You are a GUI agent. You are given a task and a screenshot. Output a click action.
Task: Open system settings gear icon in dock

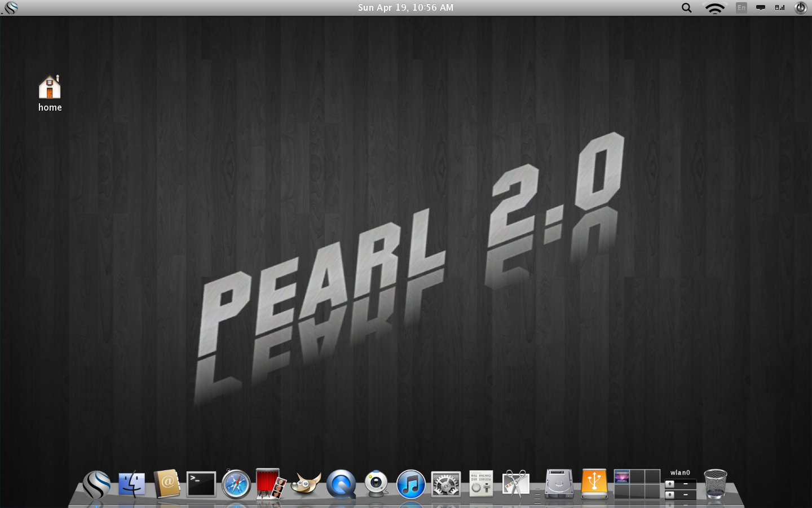click(446, 484)
